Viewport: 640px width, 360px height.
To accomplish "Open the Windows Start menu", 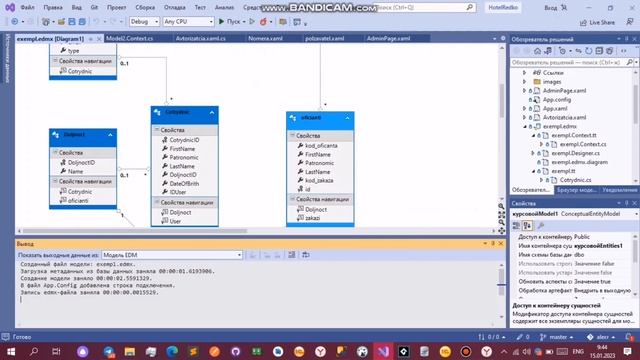I will click(11, 351).
